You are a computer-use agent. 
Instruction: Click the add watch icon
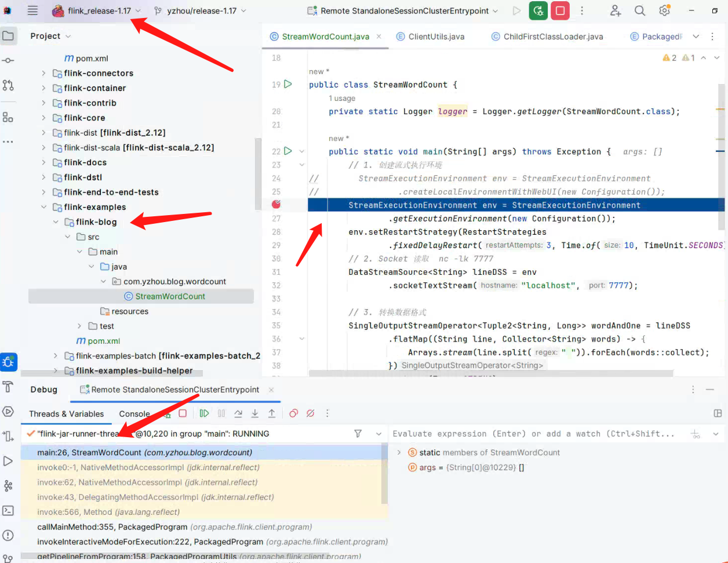point(696,434)
